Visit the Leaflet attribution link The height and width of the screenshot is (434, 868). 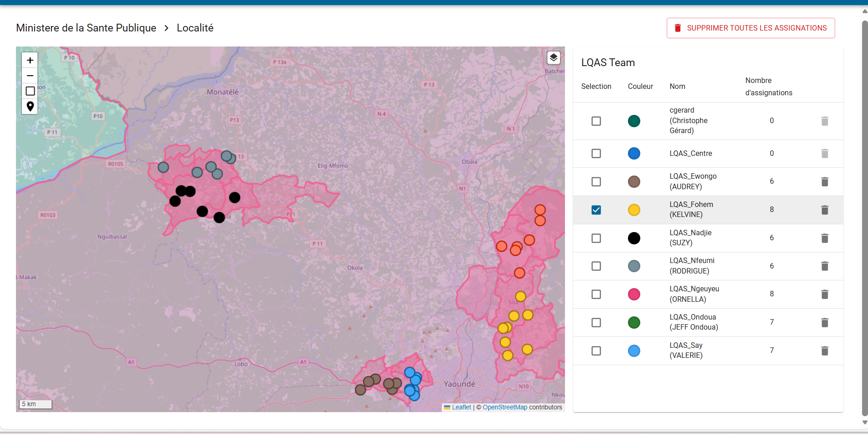pyautogui.click(x=461, y=407)
